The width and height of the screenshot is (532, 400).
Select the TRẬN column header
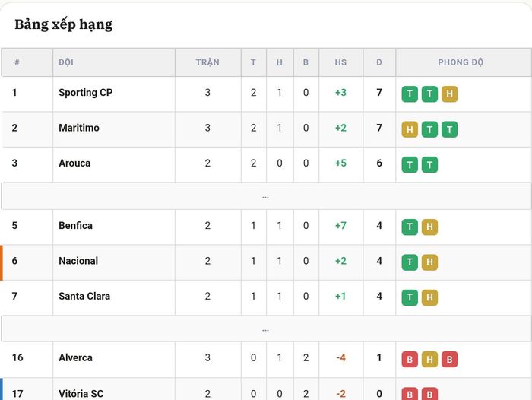point(207,62)
